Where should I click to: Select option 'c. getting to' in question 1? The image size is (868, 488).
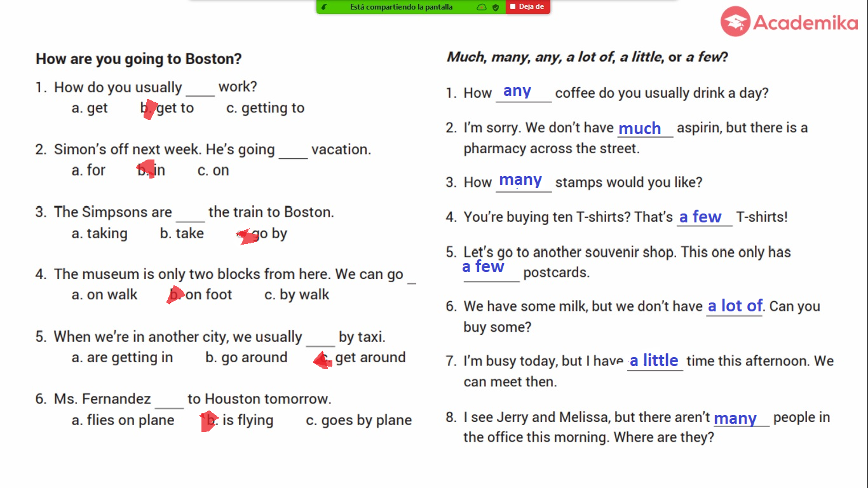click(266, 108)
